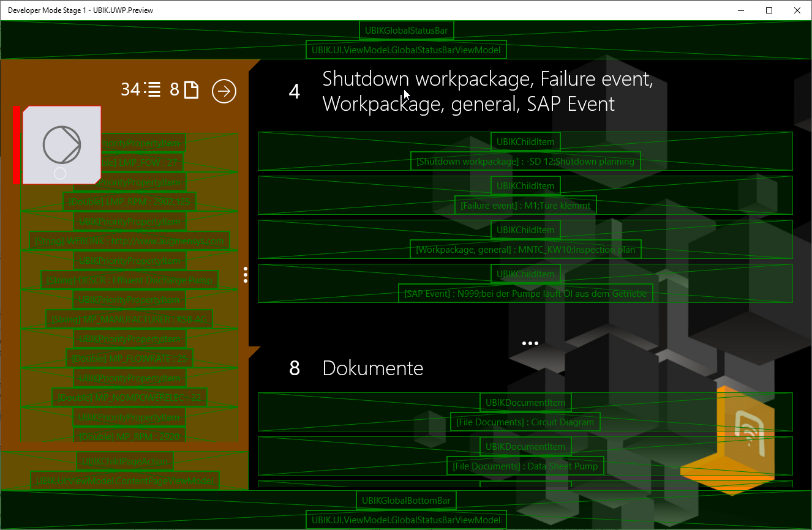Open the Failure event M1 child item
The width and height of the screenshot is (812, 530).
525,206
